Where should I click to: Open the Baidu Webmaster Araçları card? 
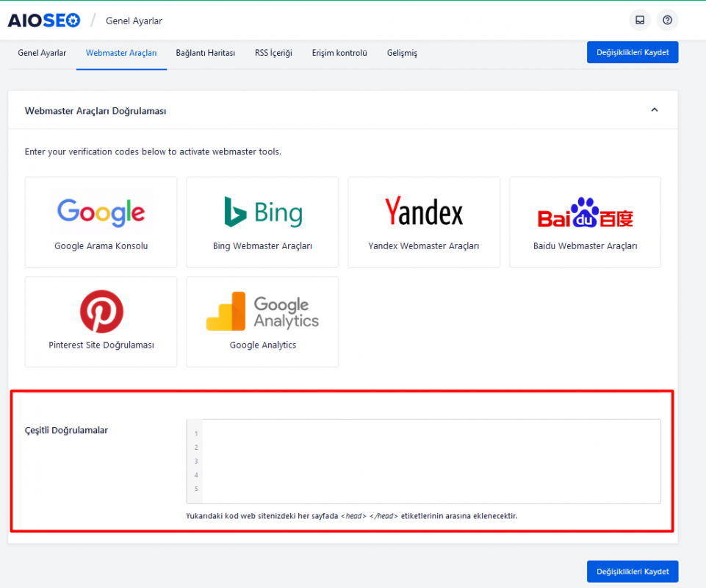tap(584, 220)
